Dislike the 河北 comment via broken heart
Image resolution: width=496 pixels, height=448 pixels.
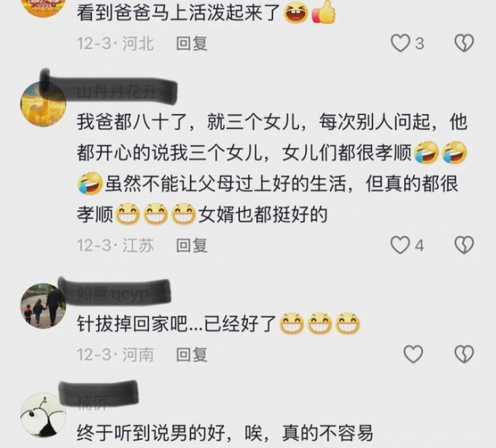[464, 43]
